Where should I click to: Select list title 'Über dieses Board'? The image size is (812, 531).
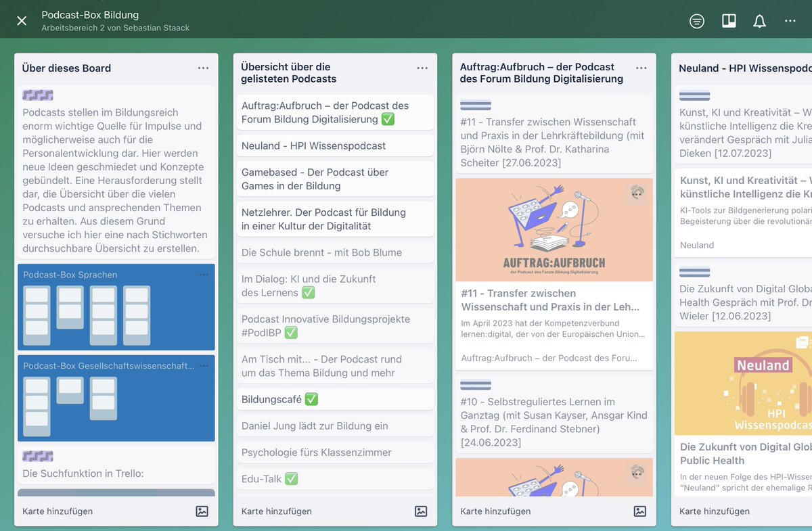[x=66, y=68]
